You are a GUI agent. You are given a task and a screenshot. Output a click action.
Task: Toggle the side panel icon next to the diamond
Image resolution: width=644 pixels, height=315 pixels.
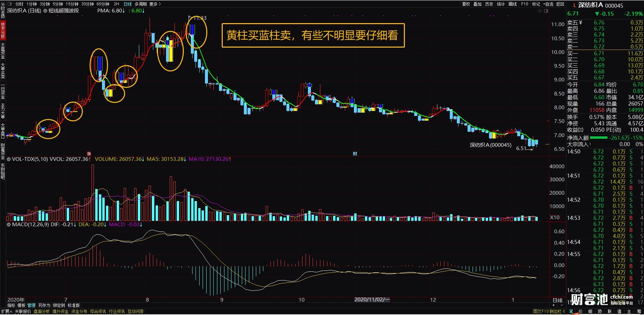pyautogui.click(x=546, y=11)
